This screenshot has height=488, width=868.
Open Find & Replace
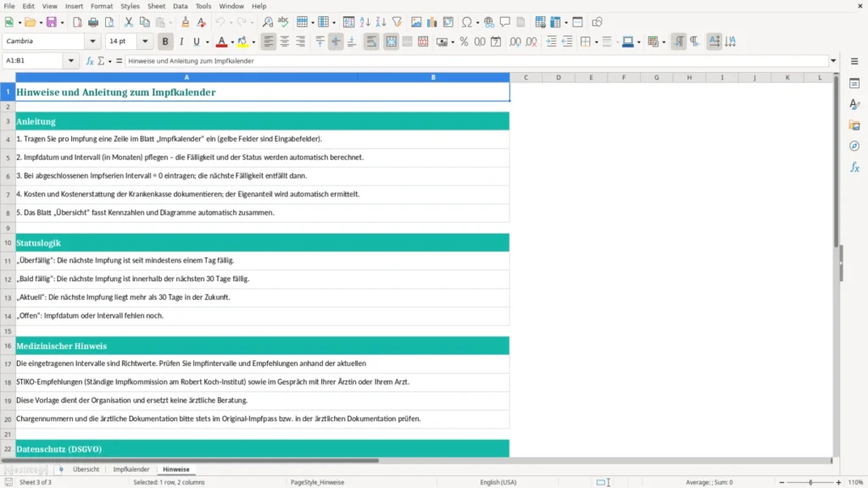click(x=267, y=22)
